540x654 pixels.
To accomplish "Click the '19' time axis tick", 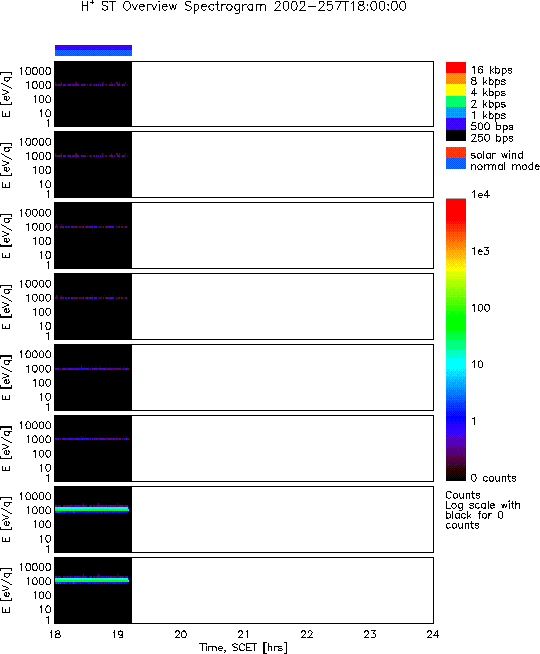I will point(118,634).
